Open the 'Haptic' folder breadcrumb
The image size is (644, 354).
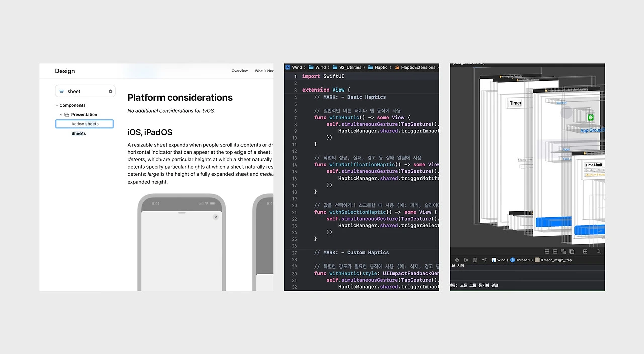pos(378,67)
